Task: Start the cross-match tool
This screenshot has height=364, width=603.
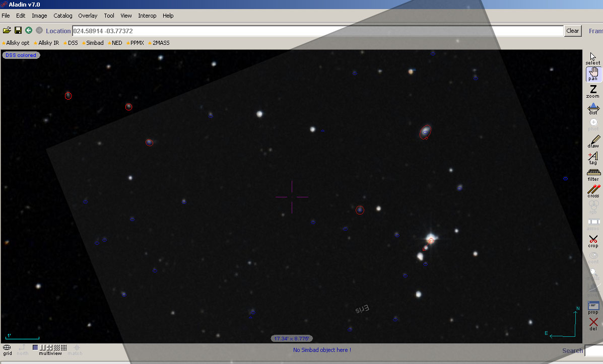Action: (593, 191)
